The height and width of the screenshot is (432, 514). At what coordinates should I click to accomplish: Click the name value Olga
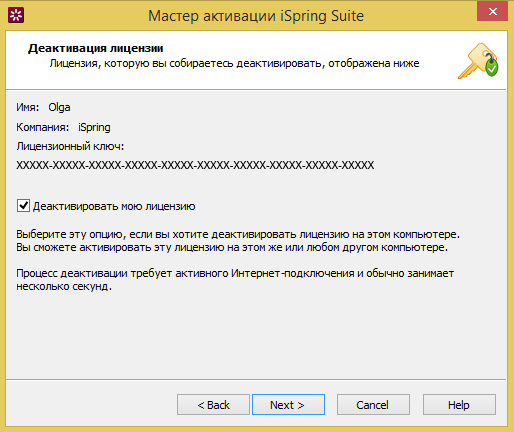pos(59,108)
